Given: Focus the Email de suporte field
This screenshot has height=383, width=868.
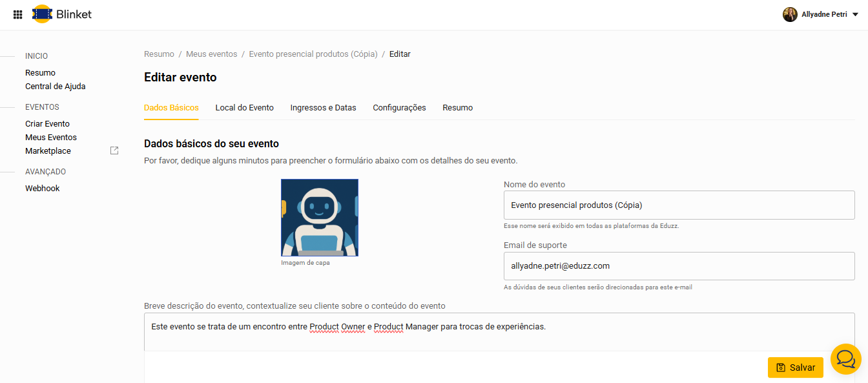Looking at the screenshot, I should click(679, 265).
